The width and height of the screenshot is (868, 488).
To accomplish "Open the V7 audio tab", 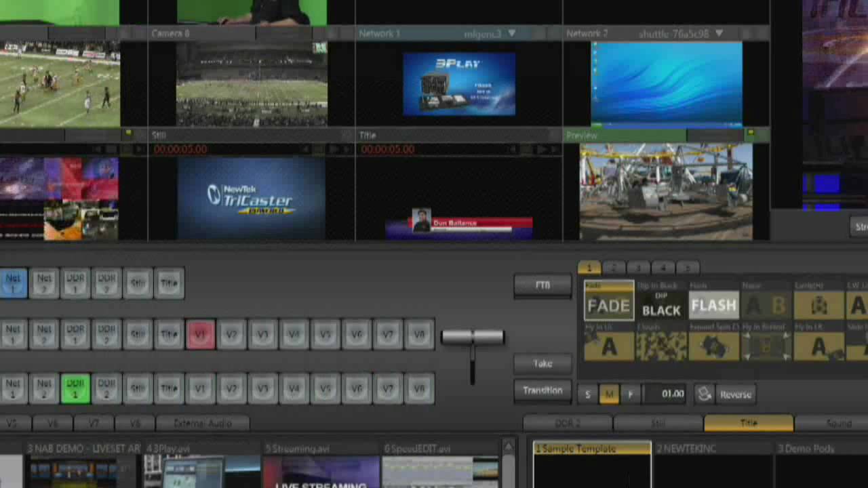I will [x=94, y=424].
